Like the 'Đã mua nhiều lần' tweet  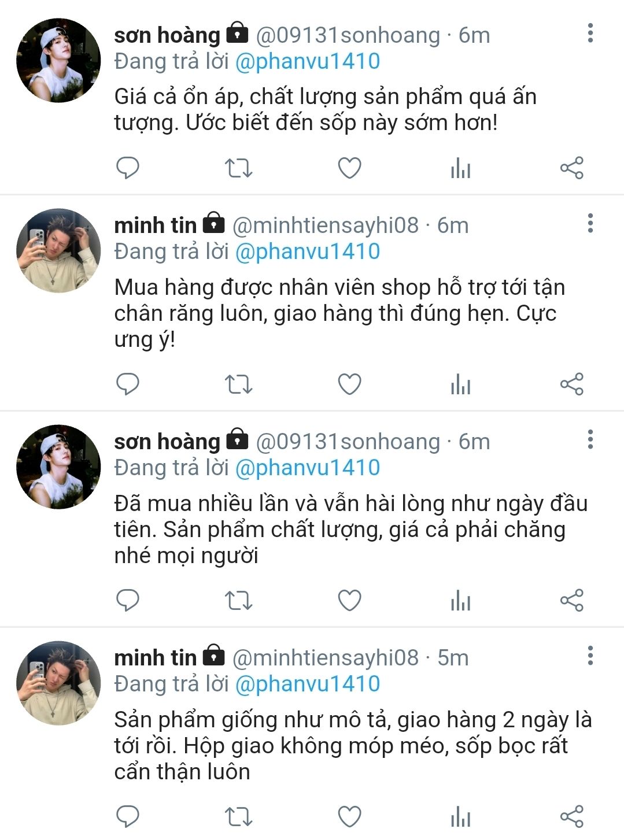[349, 601]
